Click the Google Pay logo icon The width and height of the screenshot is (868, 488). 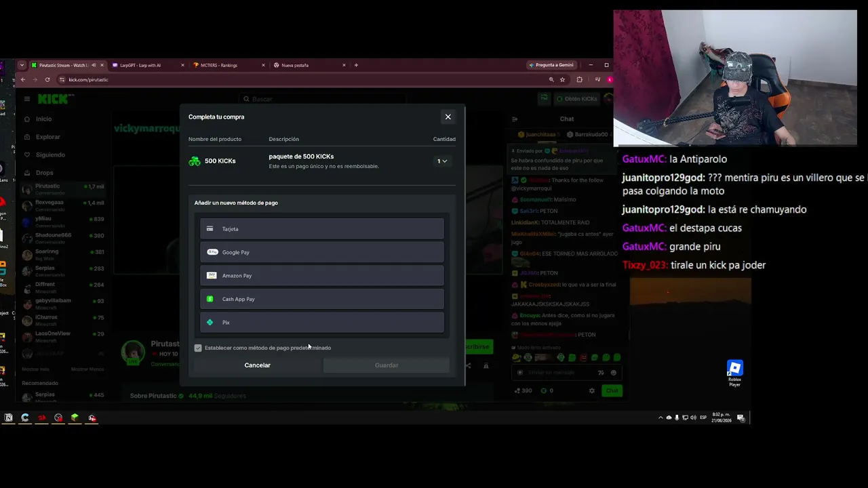pos(212,252)
